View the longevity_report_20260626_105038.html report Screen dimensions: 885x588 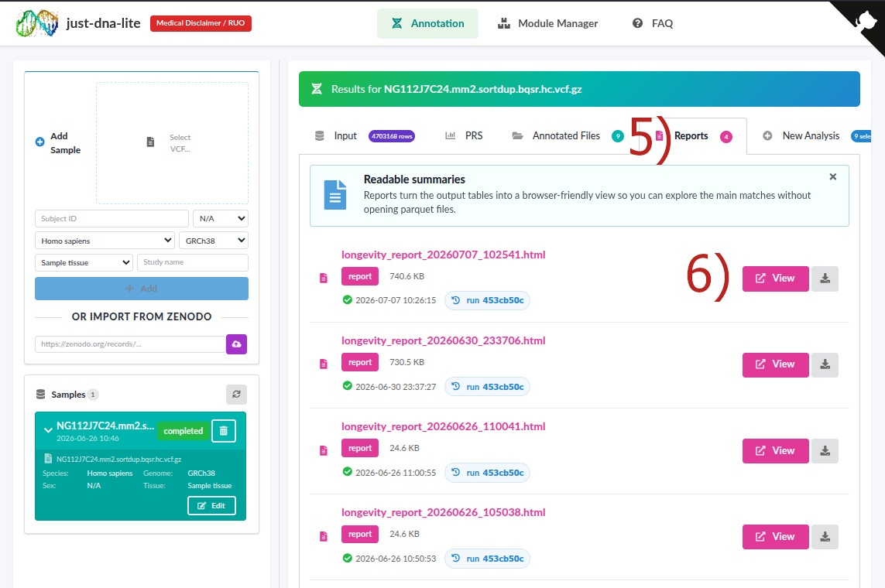coord(776,537)
